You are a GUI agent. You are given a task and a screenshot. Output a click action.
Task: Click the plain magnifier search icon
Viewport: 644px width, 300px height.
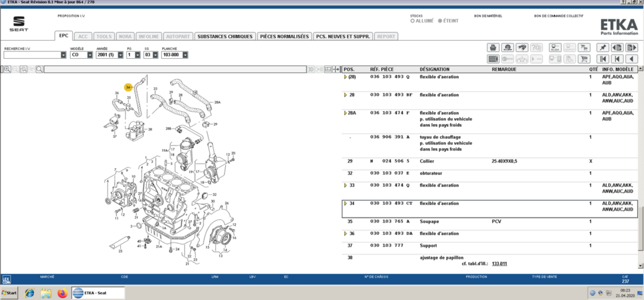point(39,69)
